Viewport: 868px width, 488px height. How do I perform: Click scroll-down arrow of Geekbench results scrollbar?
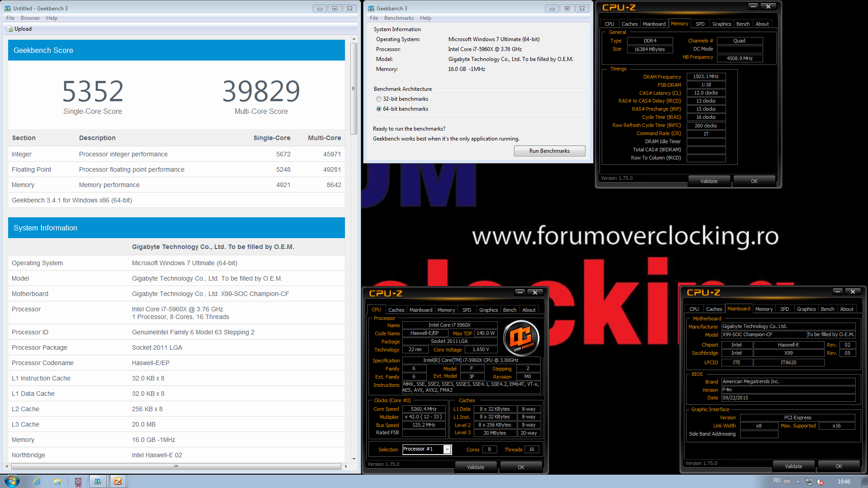(x=354, y=459)
